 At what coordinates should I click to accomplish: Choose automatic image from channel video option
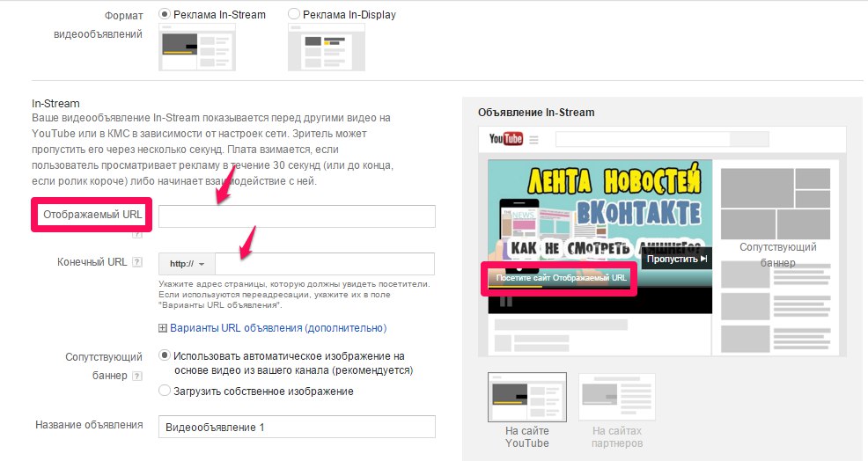point(165,355)
